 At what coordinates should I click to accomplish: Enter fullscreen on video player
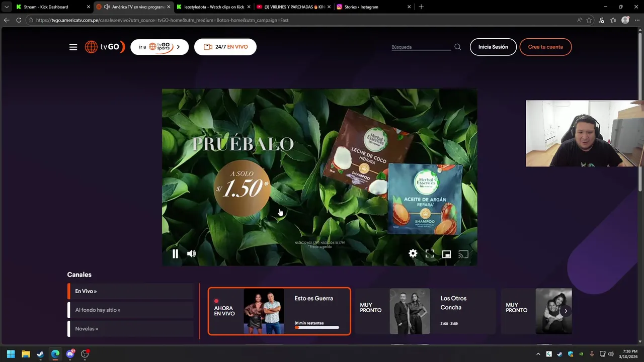pos(430,254)
